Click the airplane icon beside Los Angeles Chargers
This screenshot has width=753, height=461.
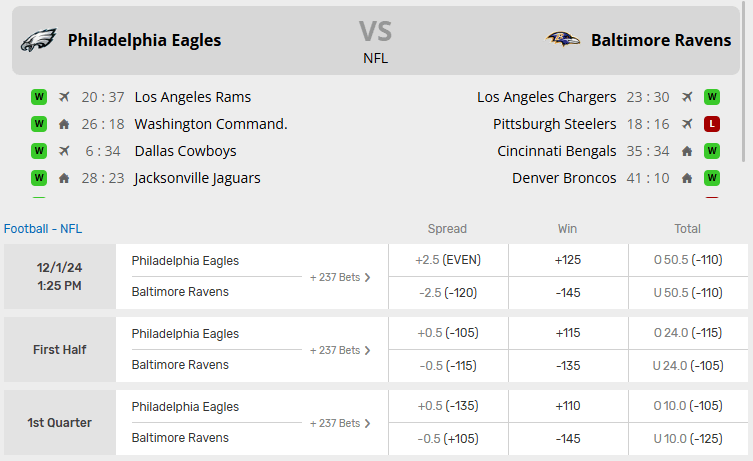tap(687, 97)
